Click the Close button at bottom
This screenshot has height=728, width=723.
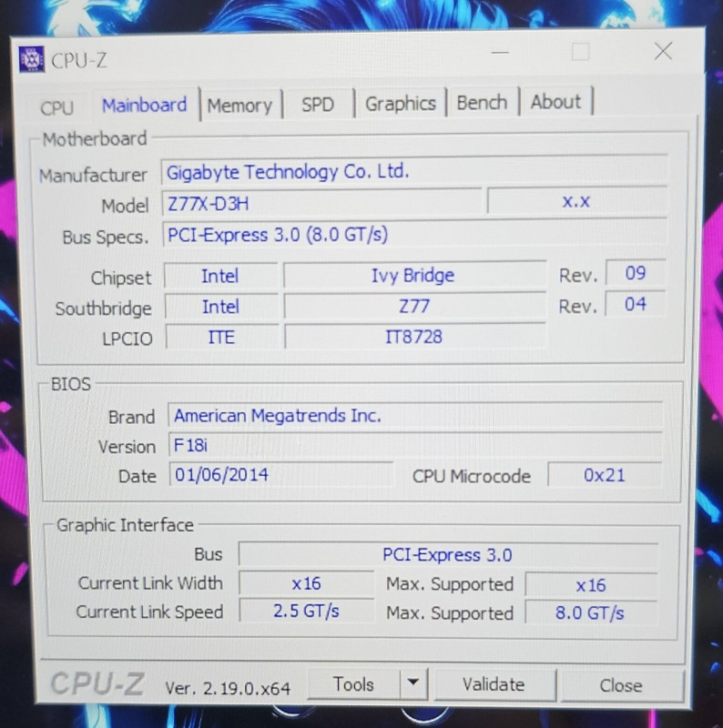(x=621, y=686)
